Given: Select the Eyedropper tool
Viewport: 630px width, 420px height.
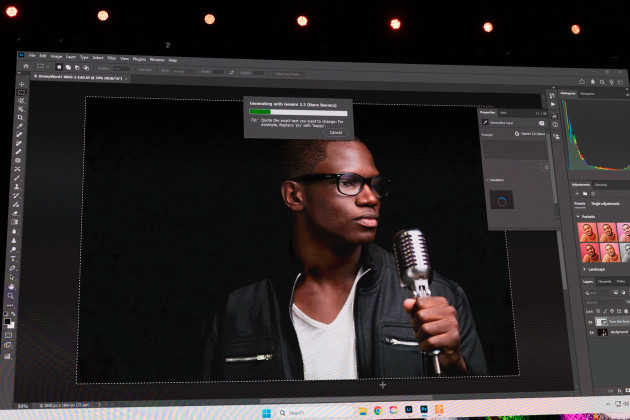Looking at the screenshot, I should click(x=20, y=126).
